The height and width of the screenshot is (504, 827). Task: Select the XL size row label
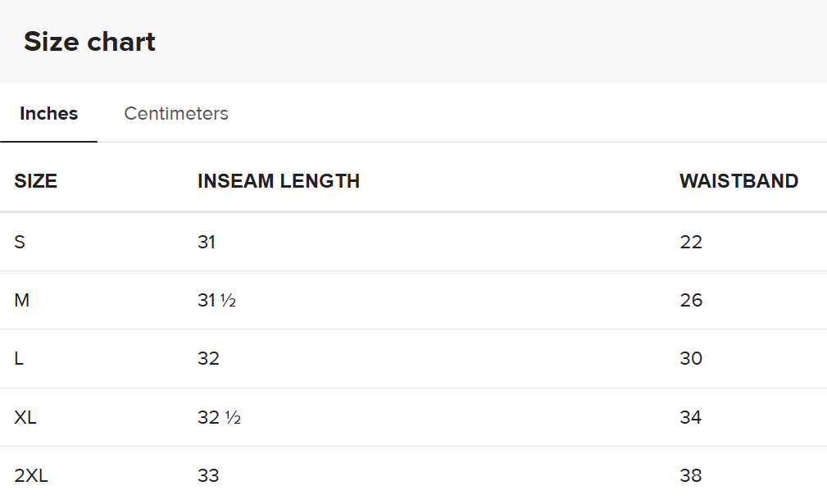coord(25,417)
